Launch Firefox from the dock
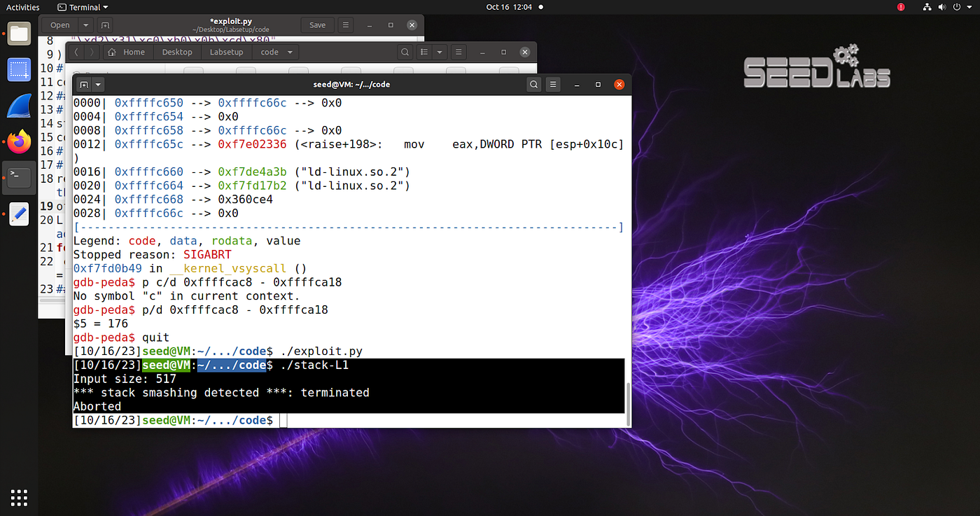Viewport: 980px width, 516px height. [18, 141]
